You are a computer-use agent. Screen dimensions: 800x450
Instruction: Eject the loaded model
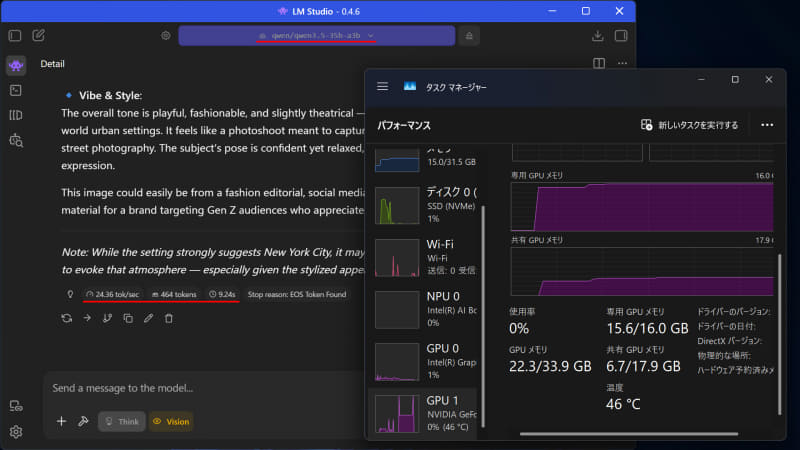click(x=469, y=36)
